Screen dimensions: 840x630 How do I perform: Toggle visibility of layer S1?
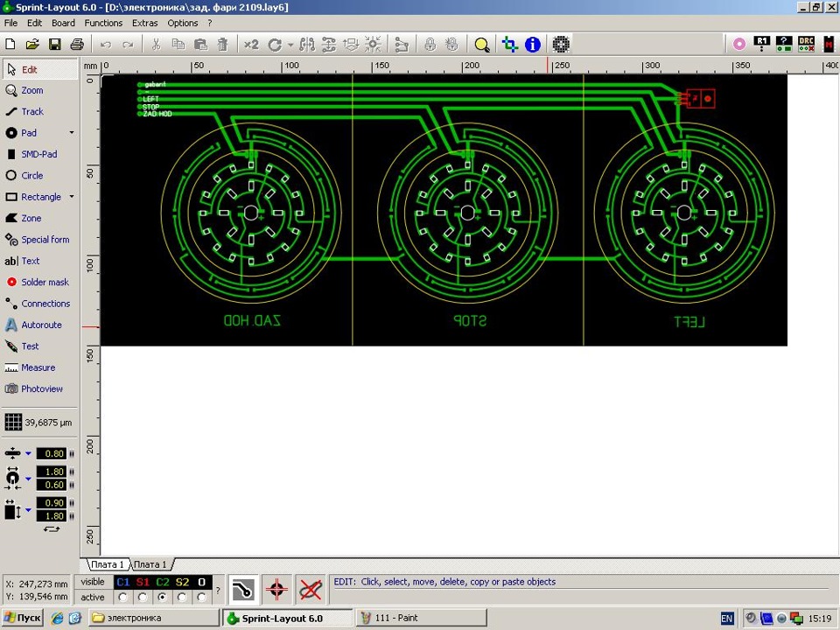(143, 582)
